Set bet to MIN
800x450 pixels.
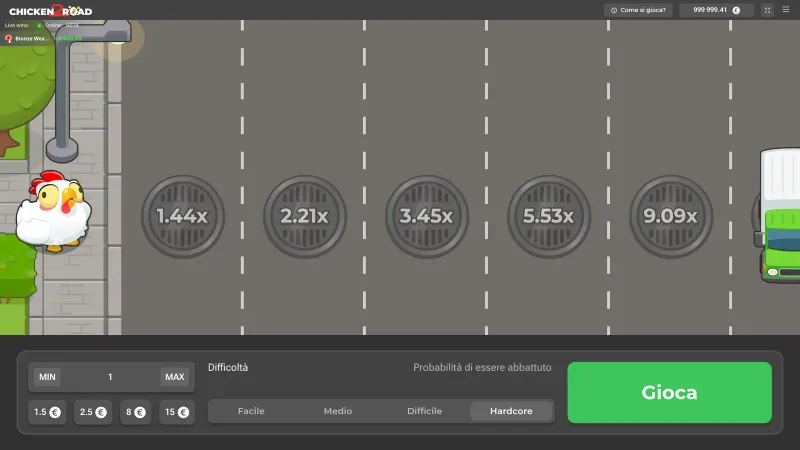[47, 377]
